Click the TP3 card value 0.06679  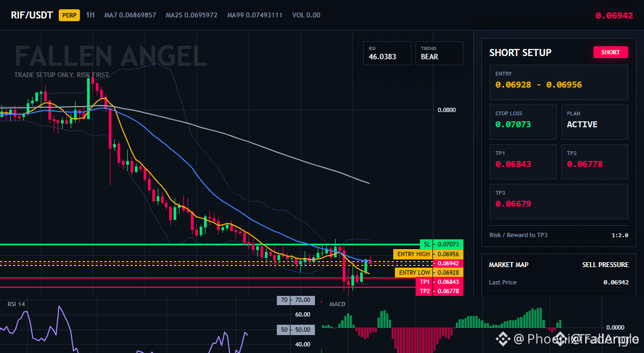(x=513, y=204)
